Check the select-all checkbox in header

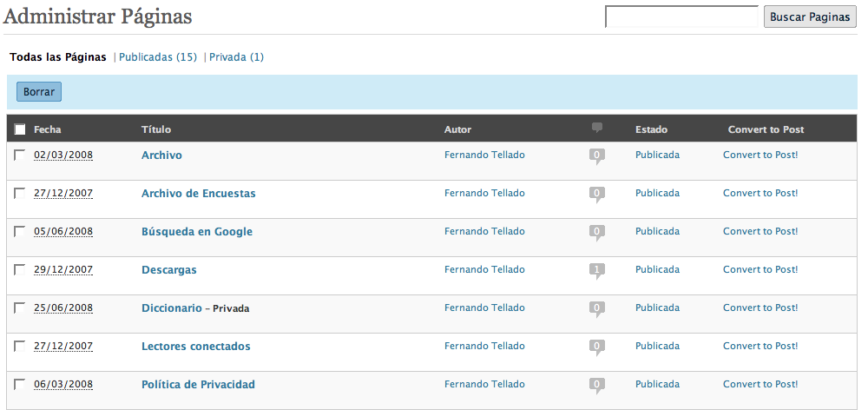21,129
